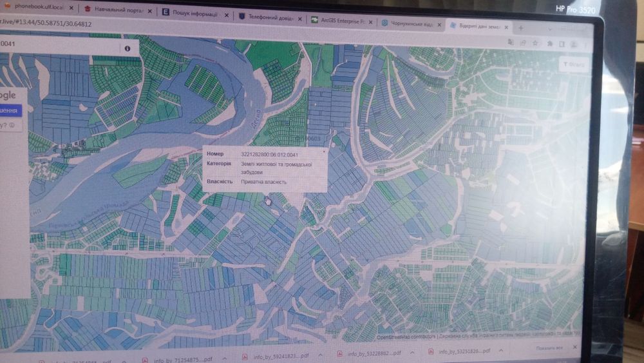
Task: Close the Телефонний довідник tab
Action: [300, 19]
